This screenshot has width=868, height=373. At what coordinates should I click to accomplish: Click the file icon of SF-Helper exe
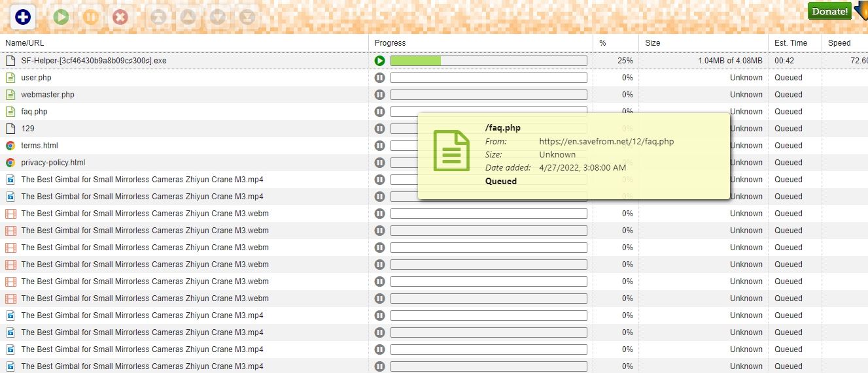coord(10,61)
